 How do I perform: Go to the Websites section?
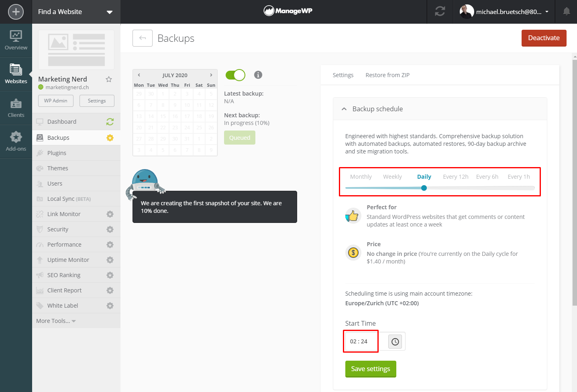(x=16, y=74)
